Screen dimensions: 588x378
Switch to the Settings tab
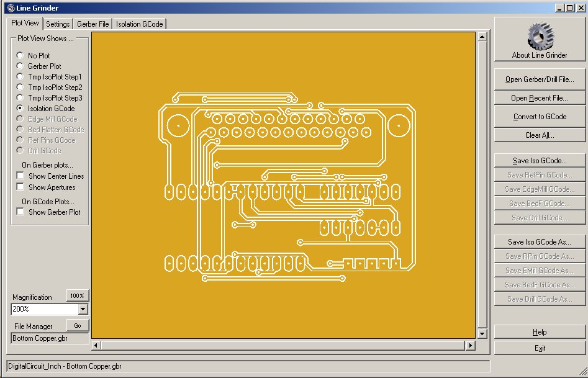click(58, 24)
